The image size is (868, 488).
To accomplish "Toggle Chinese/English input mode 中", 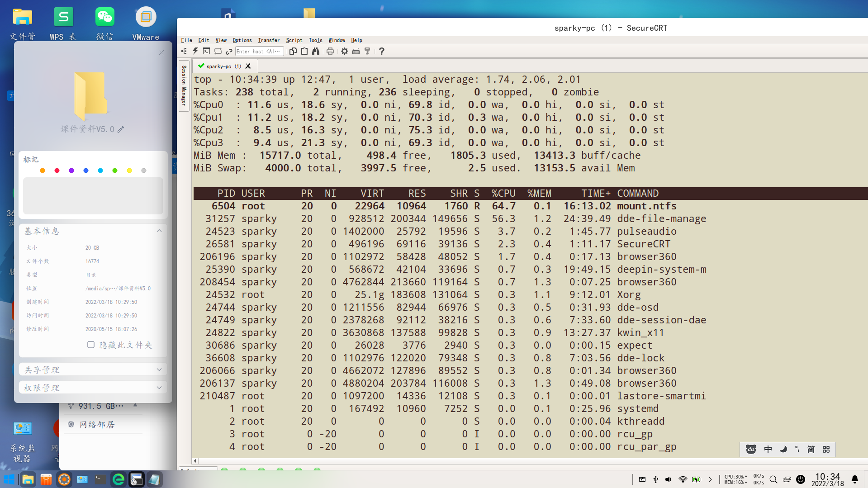I will click(x=768, y=449).
